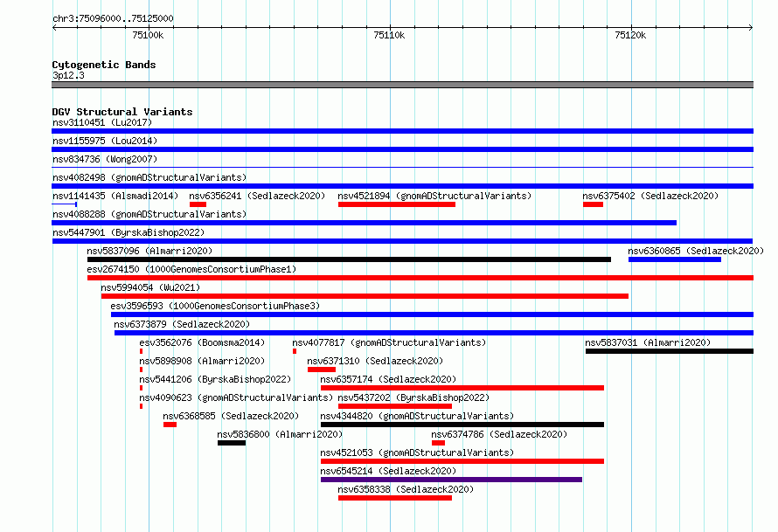
Task: Select the red bar under nsv6371310
Action: [x=322, y=370]
